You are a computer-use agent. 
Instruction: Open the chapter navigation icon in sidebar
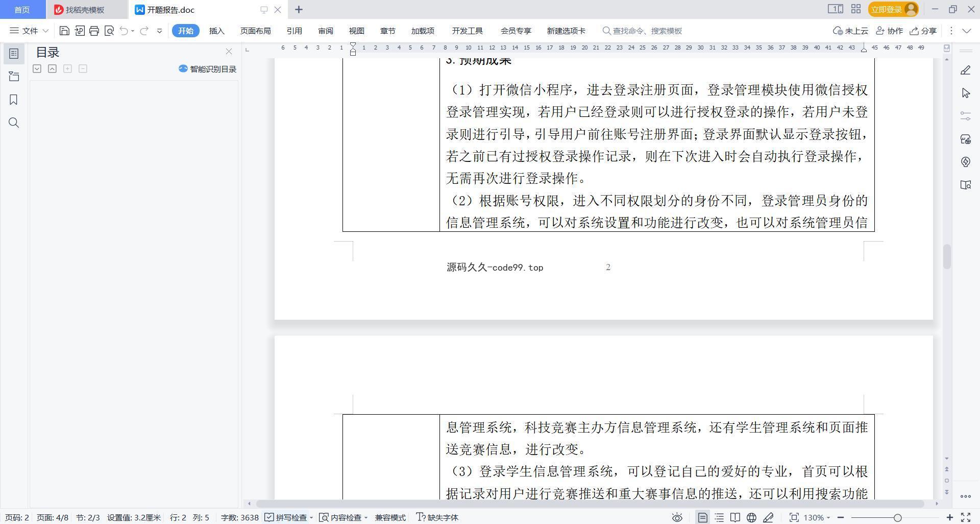14,77
